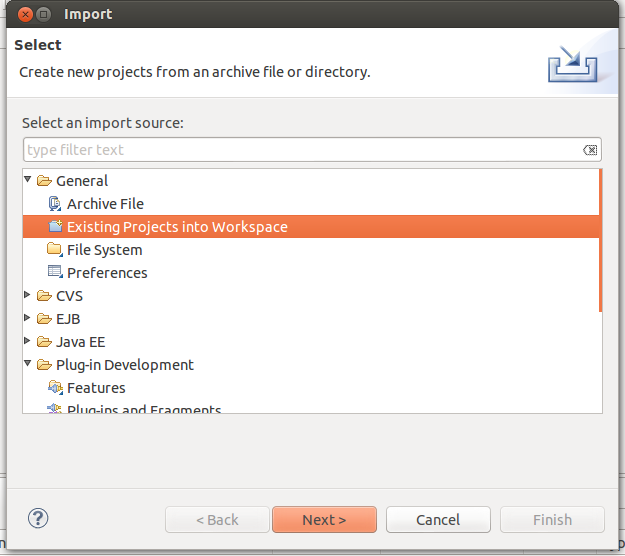Click the Archive File icon
The height and width of the screenshot is (556, 625).
pyautogui.click(x=55, y=204)
